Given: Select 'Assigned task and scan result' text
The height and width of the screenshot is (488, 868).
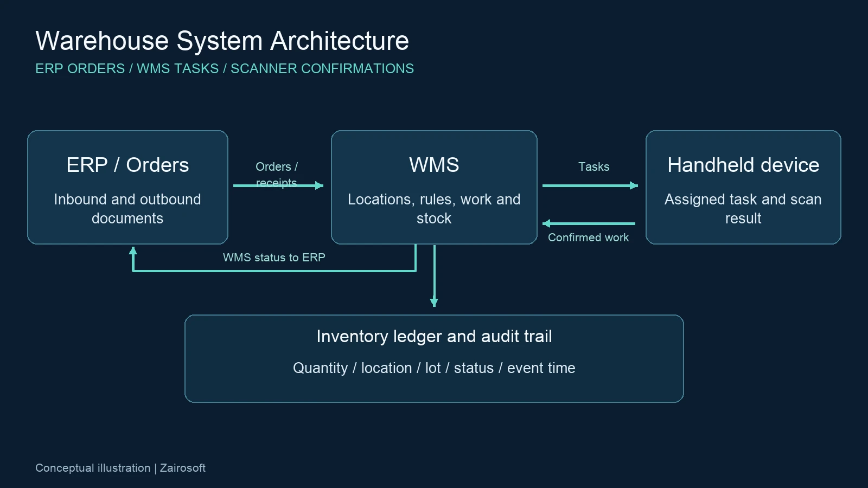Looking at the screenshot, I should [x=743, y=209].
